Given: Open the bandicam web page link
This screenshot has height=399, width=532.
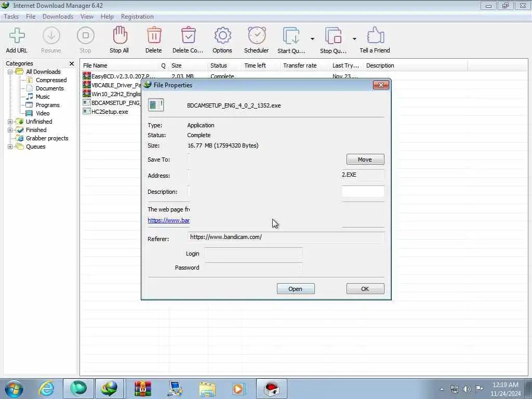Looking at the screenshot, I should [169, 220].
